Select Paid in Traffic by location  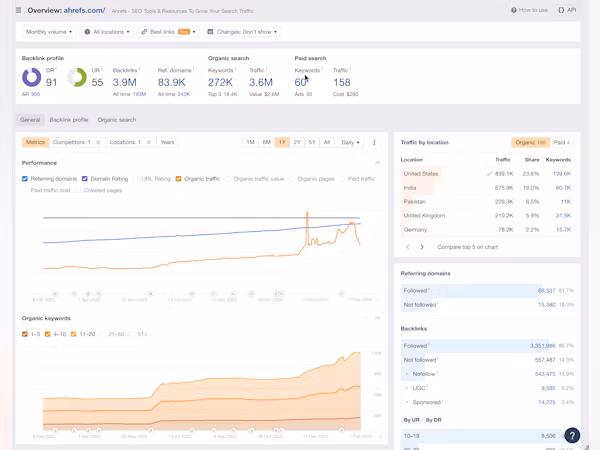pyautogui.click(x=562, y=142)
